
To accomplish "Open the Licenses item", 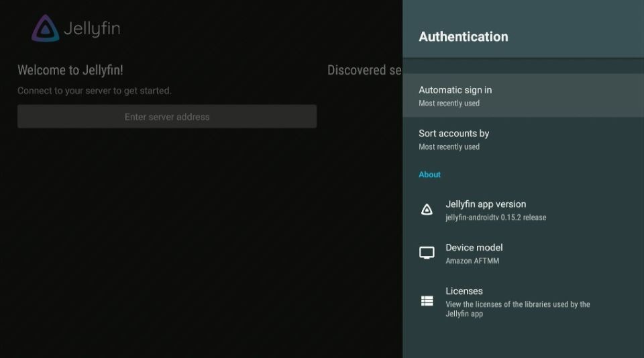I will (x=523, y=302).
